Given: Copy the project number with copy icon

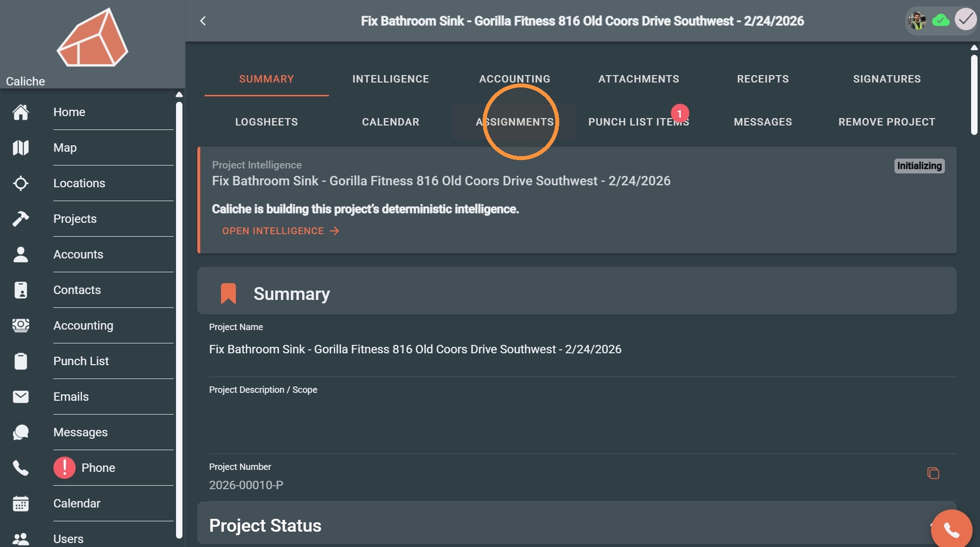Looking at the screenshot, I should [933, 473].
